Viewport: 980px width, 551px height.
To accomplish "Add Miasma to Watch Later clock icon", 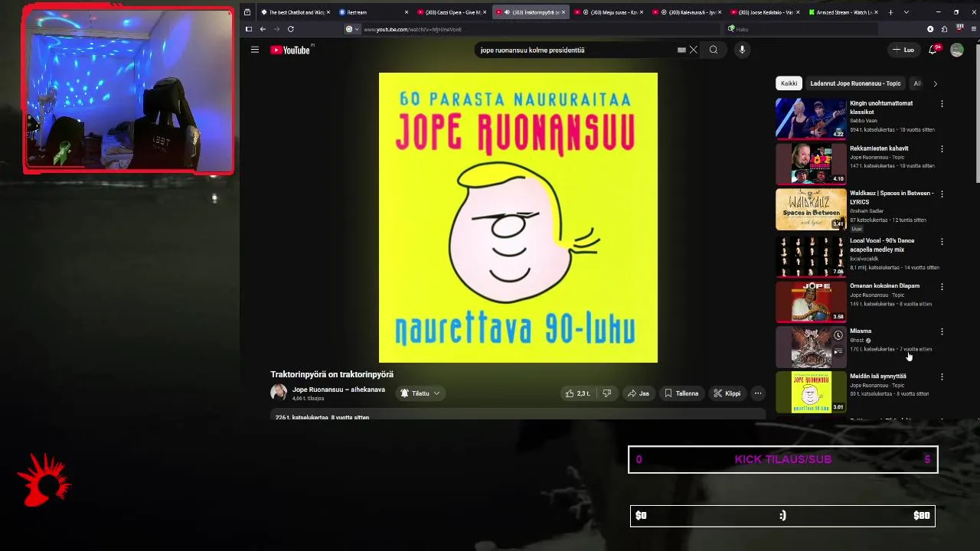I will [838, 335].
